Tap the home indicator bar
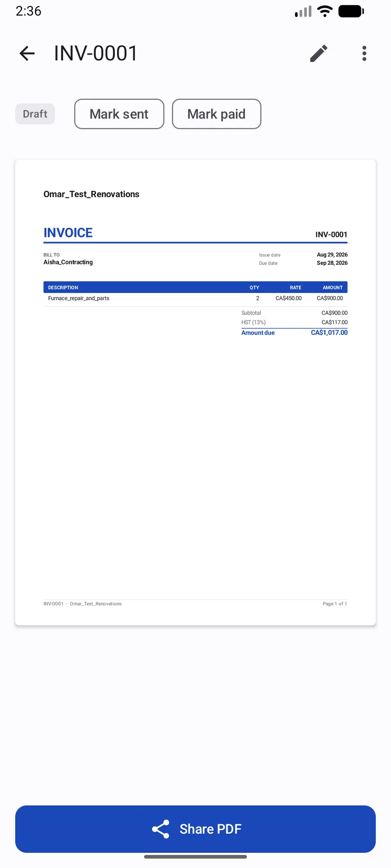Screen dimensions: 391x868 click(x=195, y=857)
